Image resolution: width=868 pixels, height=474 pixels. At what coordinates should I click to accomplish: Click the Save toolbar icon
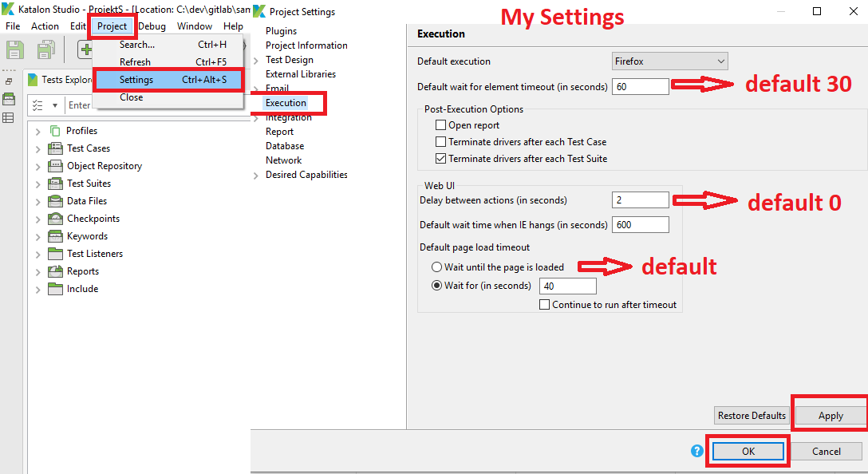pyautogui.click(x=15, y=49)
